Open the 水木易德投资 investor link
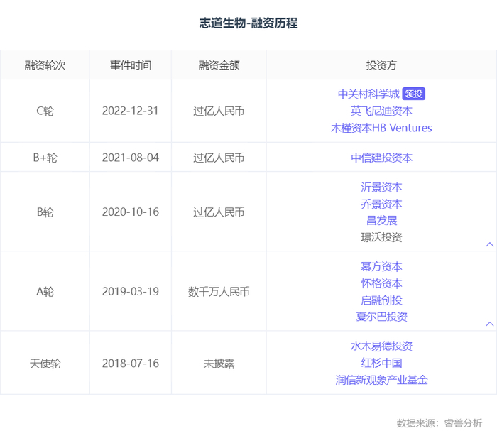The height and width of the screenshot is (448, 497). [381, 346]
